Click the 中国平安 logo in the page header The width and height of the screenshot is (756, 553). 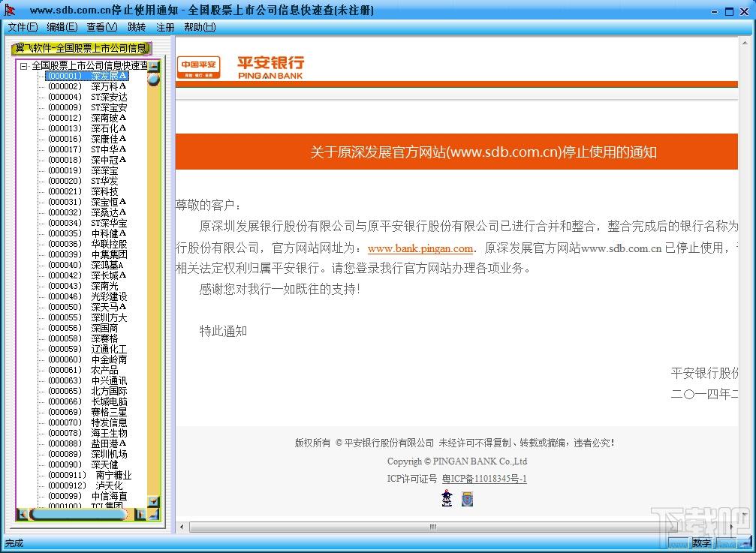coord(199,67)
